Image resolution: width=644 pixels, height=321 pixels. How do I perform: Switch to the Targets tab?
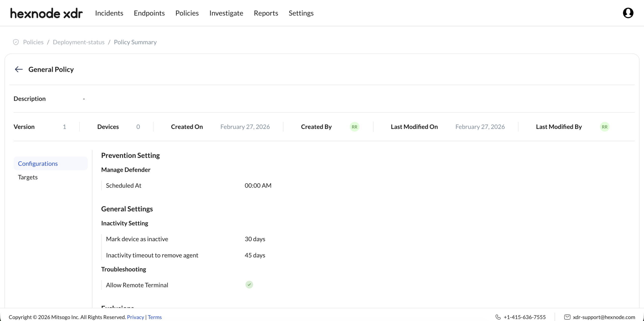click(x=28, y=177)
